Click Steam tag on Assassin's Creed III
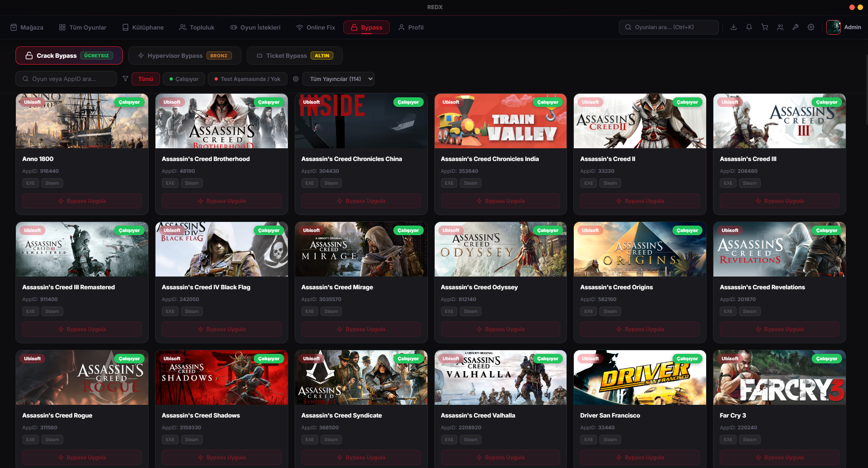Viewport: 868px width, 468px height. coord(750,183)
